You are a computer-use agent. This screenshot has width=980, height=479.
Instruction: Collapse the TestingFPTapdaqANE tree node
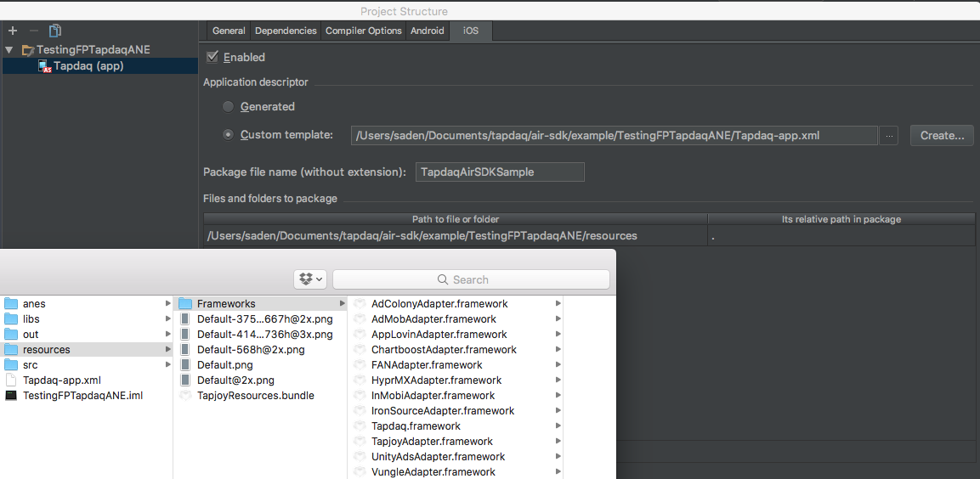pyautogui.click(x=8, y=49)
